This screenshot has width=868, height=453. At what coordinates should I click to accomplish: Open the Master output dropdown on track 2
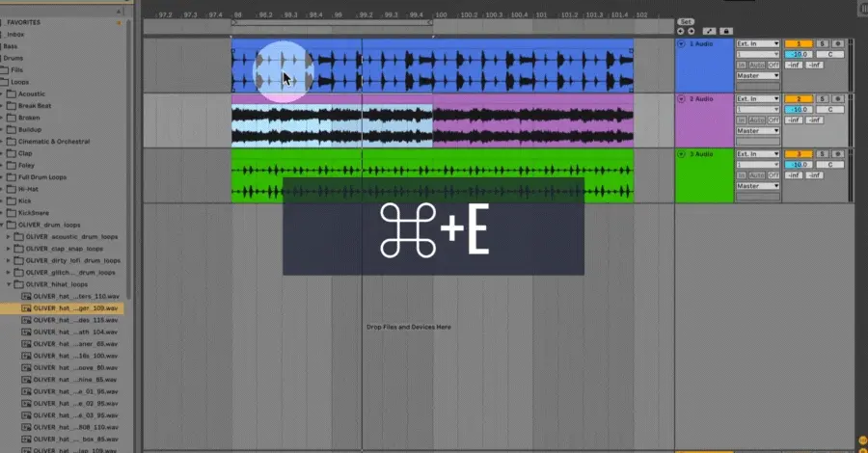(x=757, y=131)
